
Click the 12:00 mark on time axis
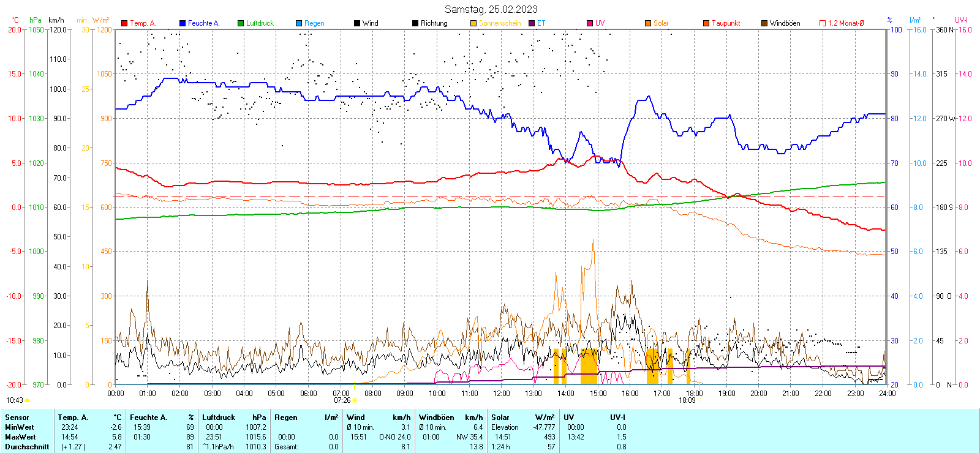[502, 394]
